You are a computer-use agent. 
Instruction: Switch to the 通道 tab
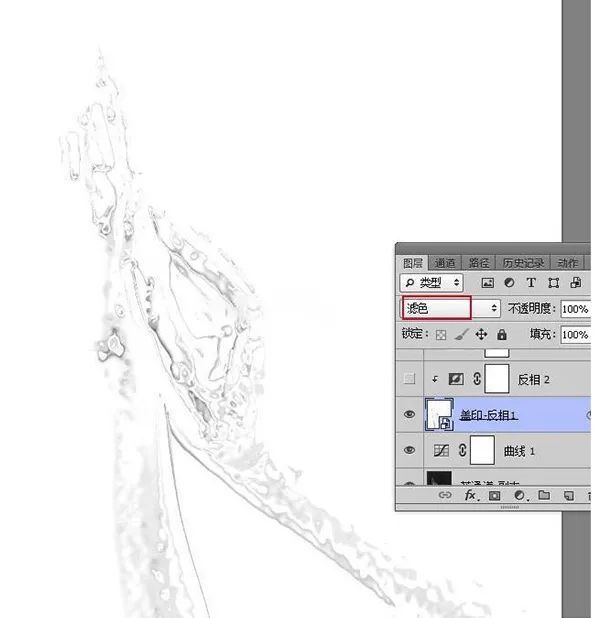(445, 263)
